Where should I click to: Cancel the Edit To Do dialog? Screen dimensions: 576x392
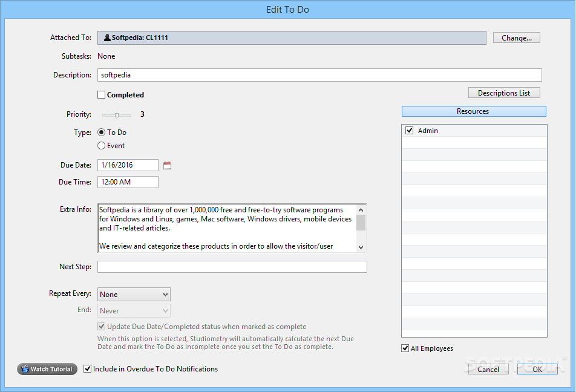point(488,369)
